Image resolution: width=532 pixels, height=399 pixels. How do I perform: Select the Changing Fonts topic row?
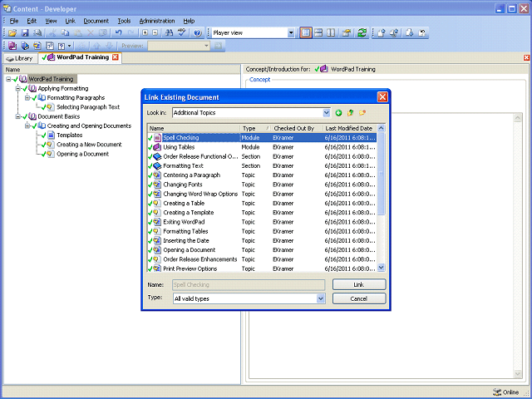(262, 185)
